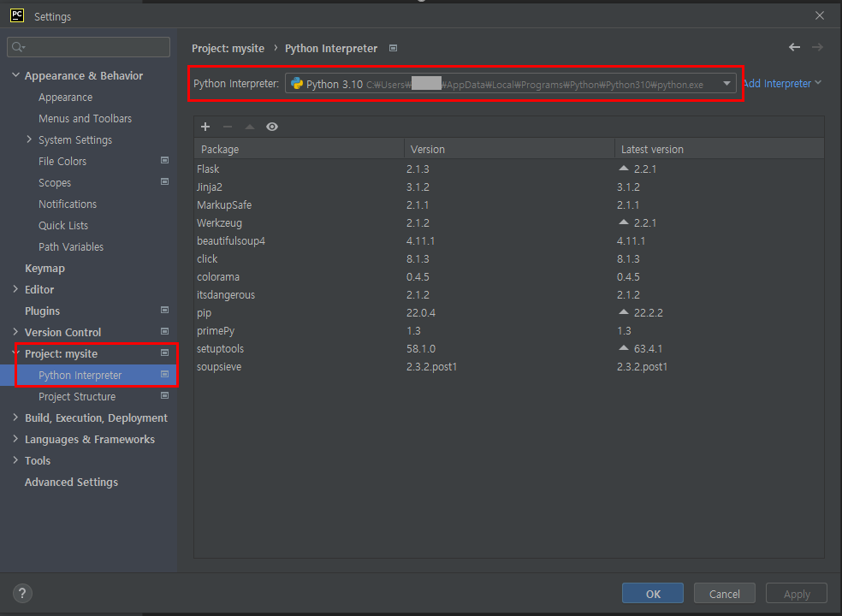Viewport: 842px width, 616px height.
Task: Select the soupsieve package row
Action: click(x=508, y=367)
